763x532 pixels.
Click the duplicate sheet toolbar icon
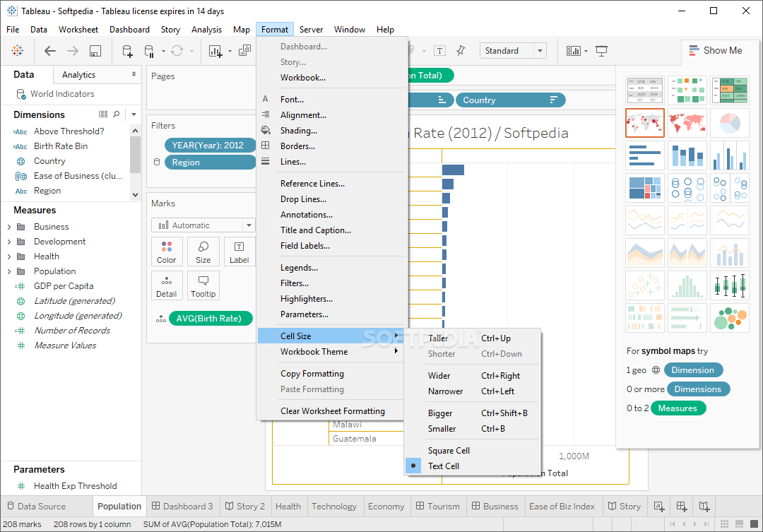click(244, 50)
